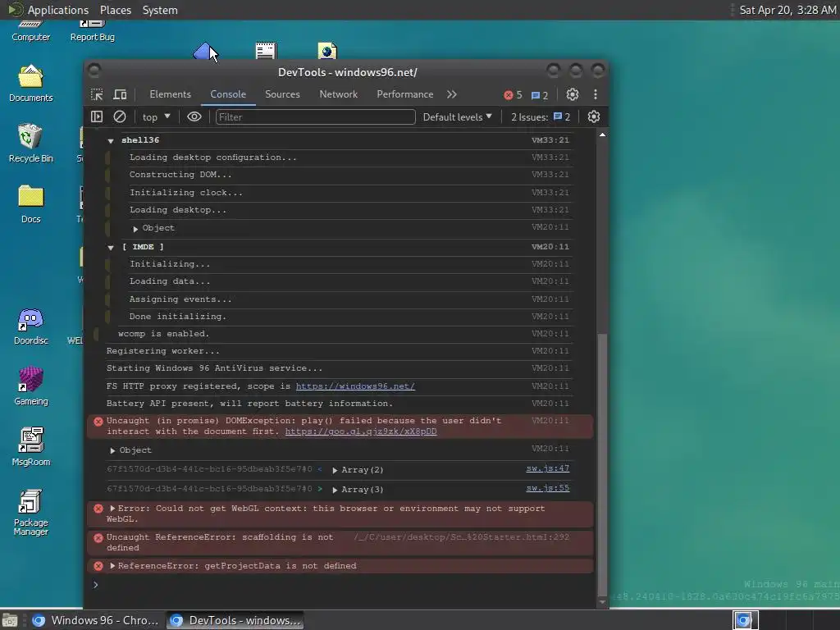Click the Chrome workspace icon in bottom panel

pos(745,620)
